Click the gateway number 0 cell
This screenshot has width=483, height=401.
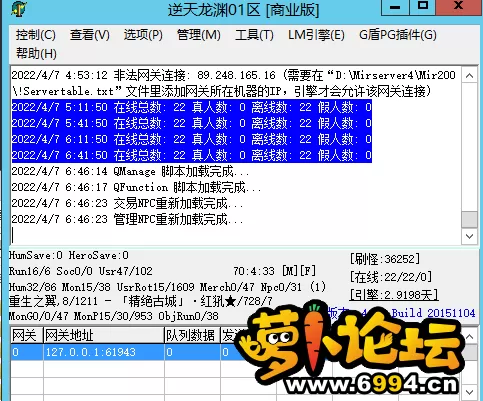[27, 352]
